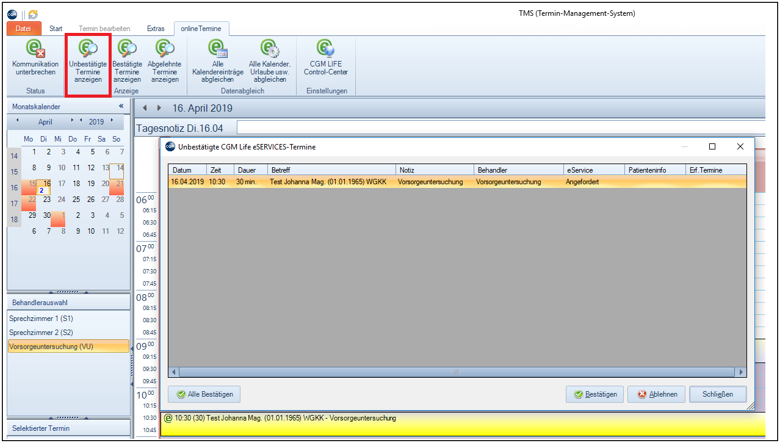Select day 10 in April calendar
This screenshot has width=780, height=443.
[62, 168]
